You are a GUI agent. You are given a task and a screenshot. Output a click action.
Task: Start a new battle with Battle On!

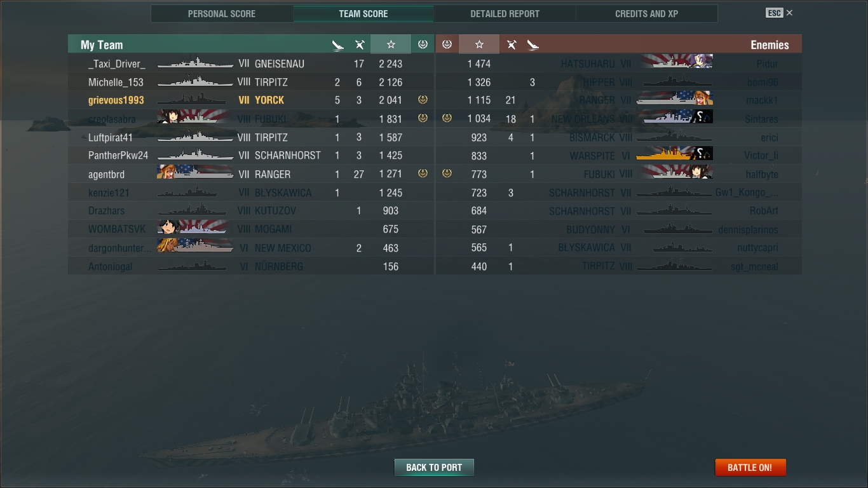750,467
